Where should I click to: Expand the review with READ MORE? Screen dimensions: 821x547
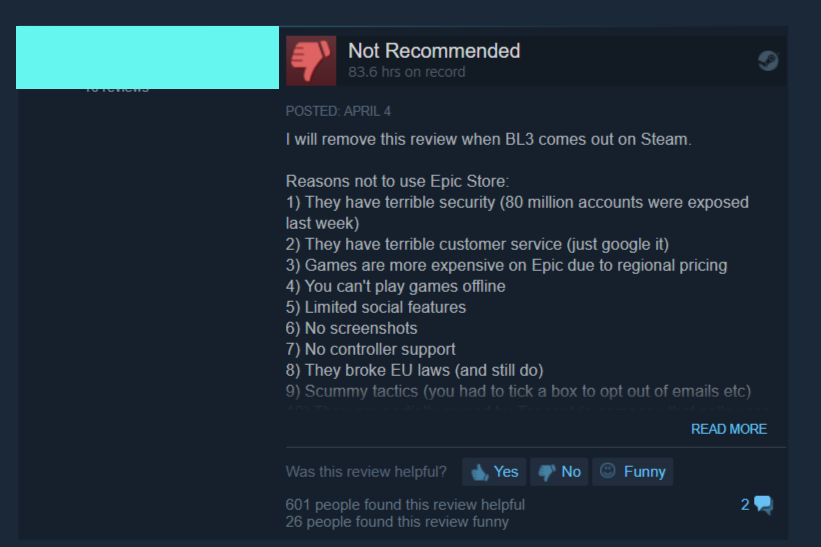point(729,429)
